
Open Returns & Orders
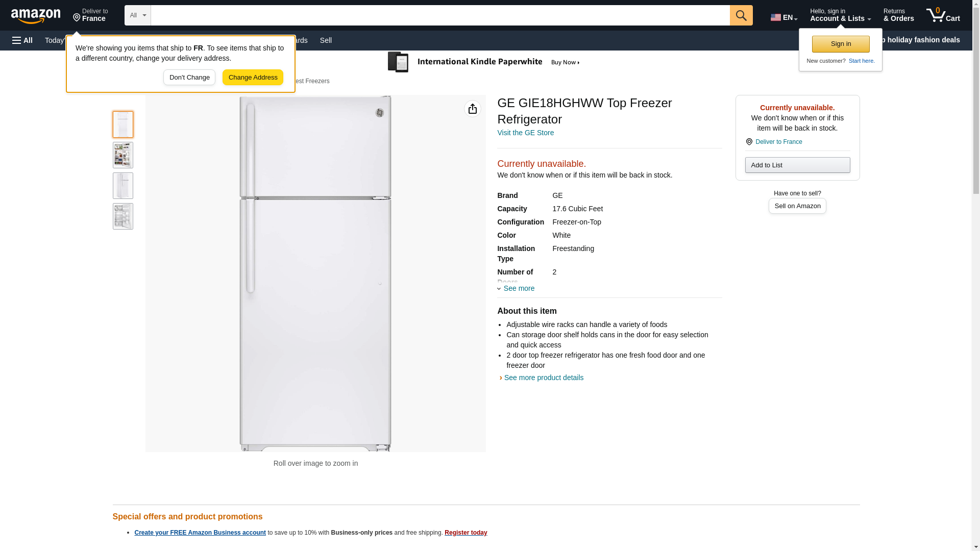point(898,15)
